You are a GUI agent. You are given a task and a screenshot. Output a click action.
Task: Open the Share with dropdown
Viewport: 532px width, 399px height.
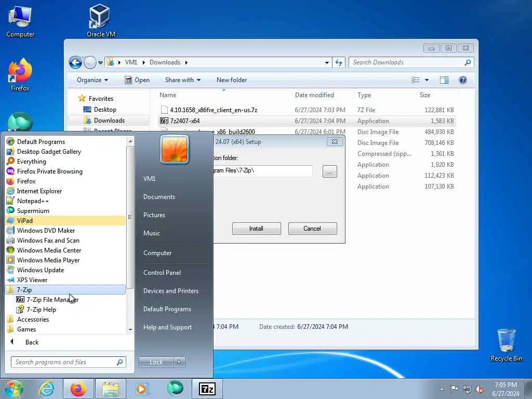182,80
